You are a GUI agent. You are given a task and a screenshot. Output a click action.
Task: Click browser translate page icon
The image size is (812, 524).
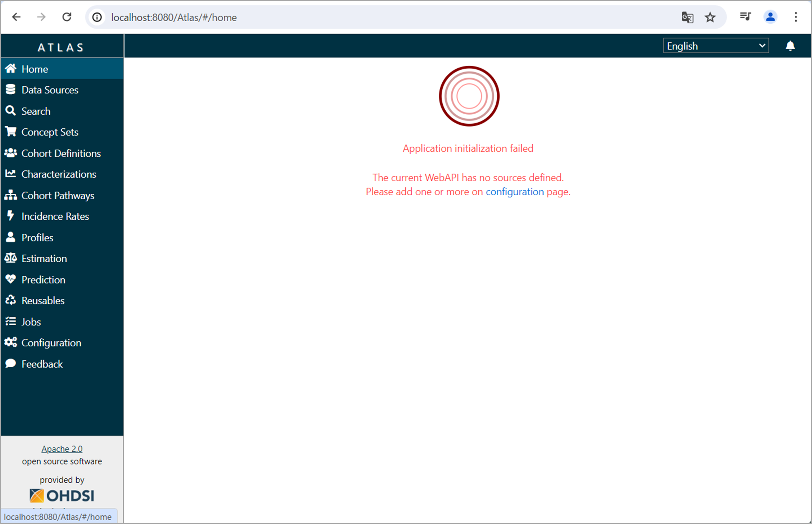(687, 17)
